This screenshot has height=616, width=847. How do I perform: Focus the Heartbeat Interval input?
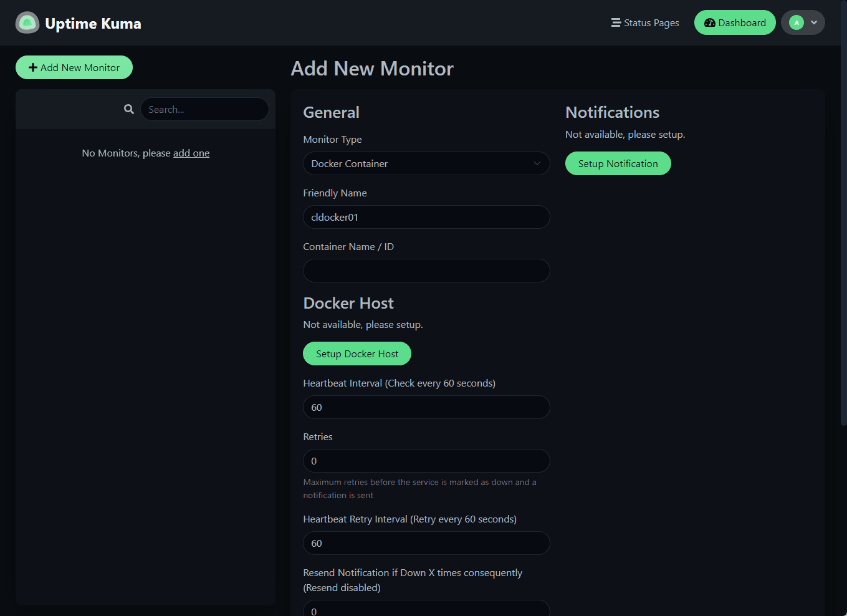426,407
